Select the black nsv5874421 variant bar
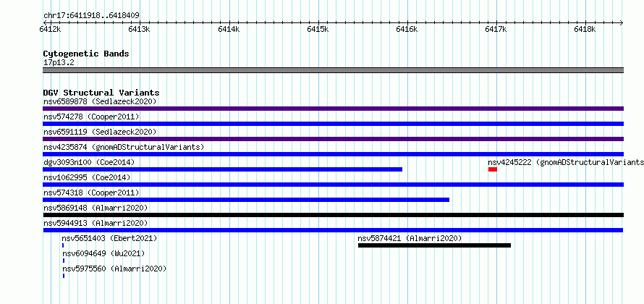Viewport: 644px width, 304px height. point(435,245)
